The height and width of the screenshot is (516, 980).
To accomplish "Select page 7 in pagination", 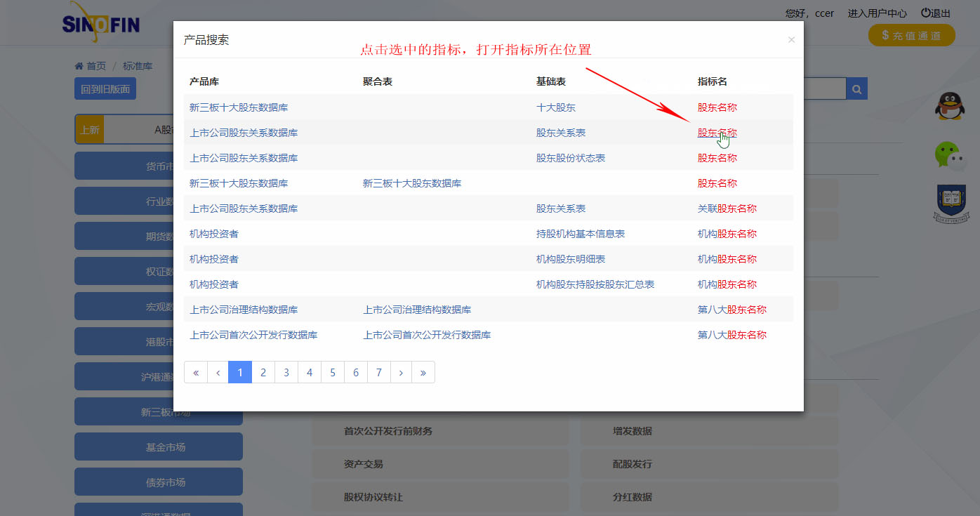I will pos(378,372).
